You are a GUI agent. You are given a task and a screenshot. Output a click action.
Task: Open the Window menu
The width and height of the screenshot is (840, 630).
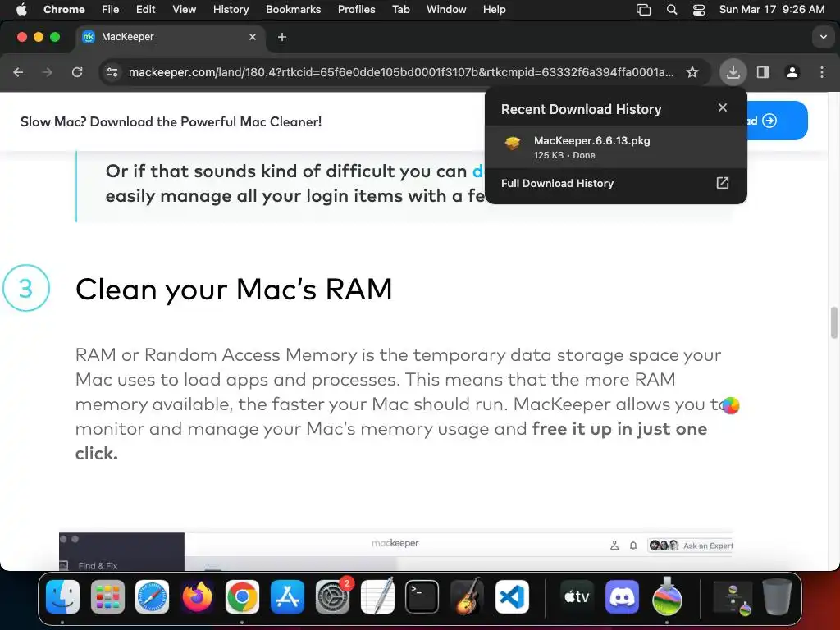446,9
